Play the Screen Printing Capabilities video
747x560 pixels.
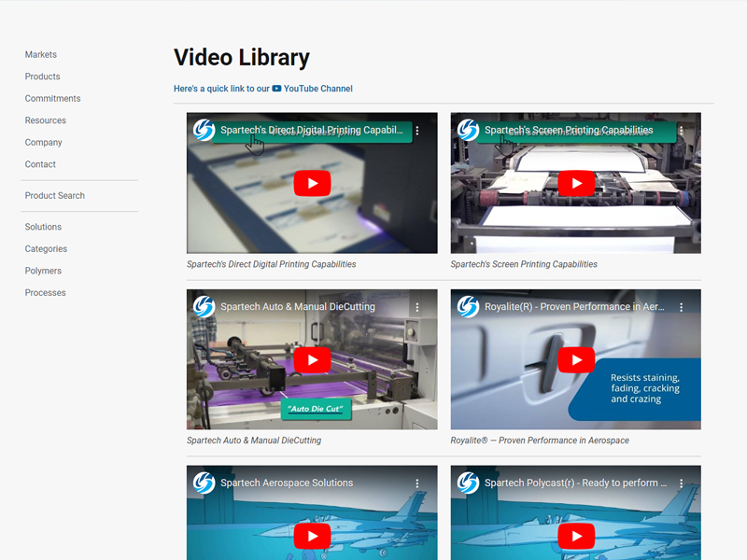click(576, 183)
